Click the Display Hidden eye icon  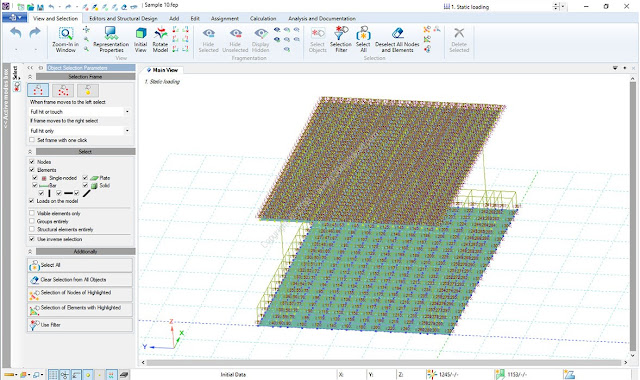[261, 33]
